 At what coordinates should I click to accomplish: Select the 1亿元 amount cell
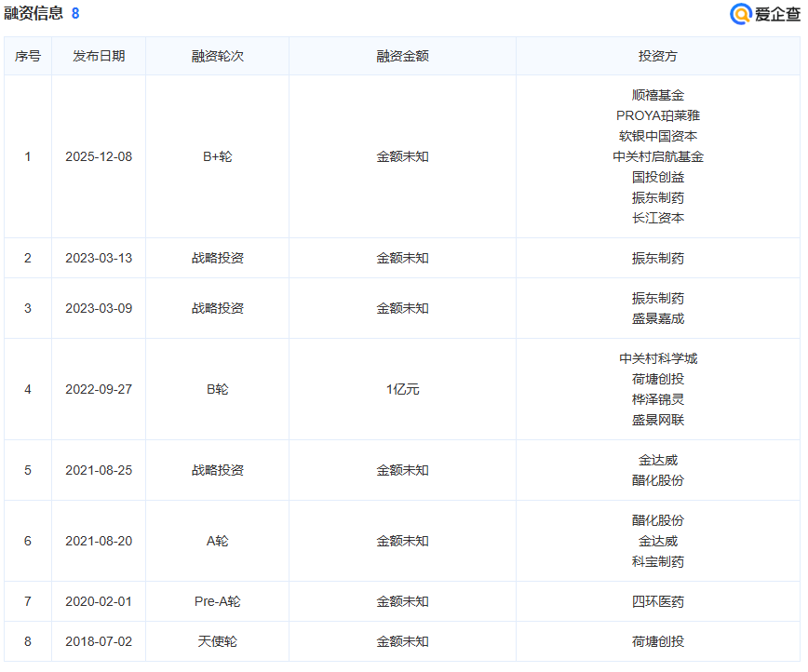[x=402, y=389]
